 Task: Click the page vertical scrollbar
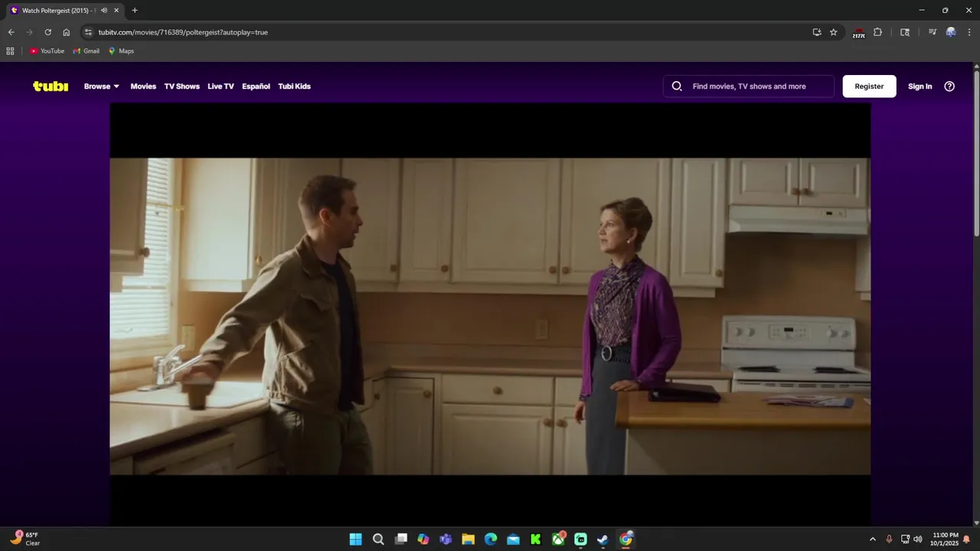976,153
